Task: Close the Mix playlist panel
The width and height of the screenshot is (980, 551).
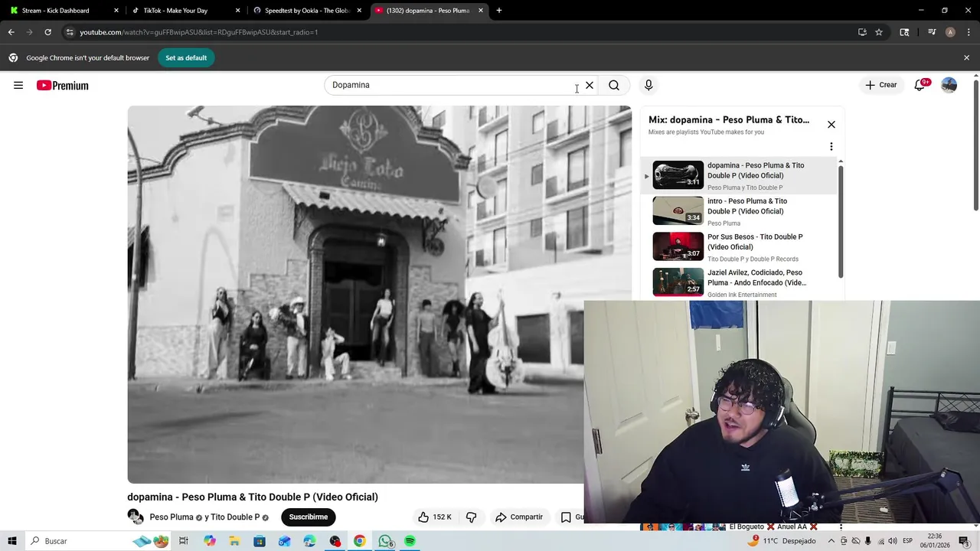Action: 831,124
